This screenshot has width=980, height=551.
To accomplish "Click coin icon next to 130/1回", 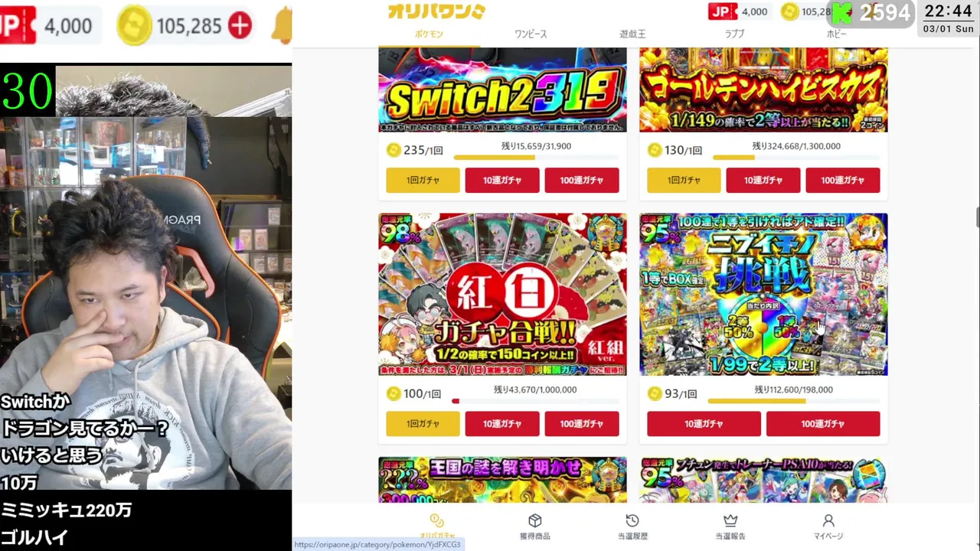I will coord(655,150).
